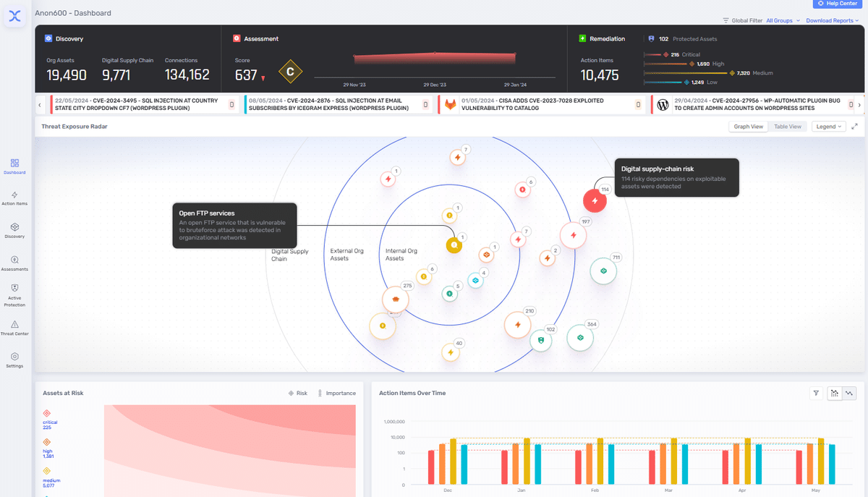
Task: Open the Threat Center sidebar item
Action: tap(14, 328)
